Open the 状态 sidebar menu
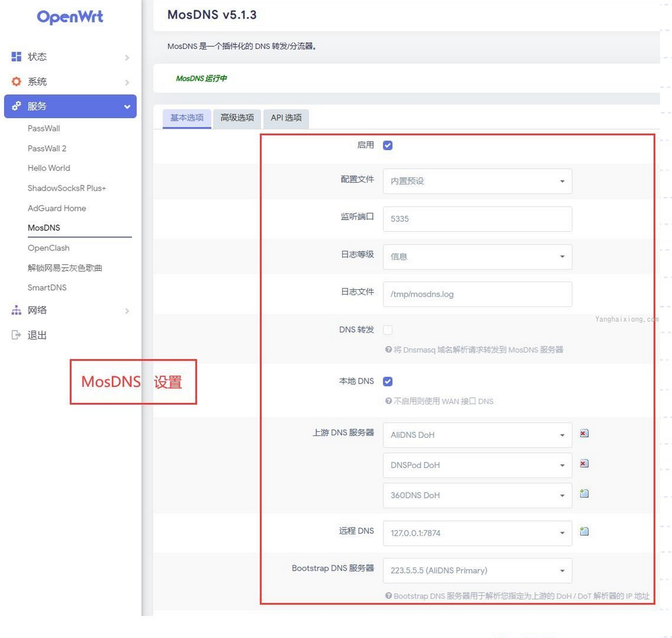The height and width of the screenshot is (638, 672). coord(70,57)
